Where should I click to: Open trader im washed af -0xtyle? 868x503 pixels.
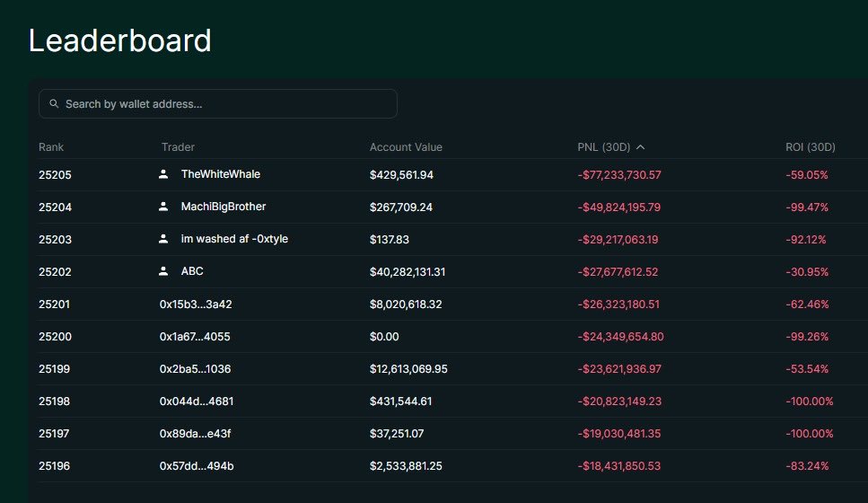[x=234, y=239]
